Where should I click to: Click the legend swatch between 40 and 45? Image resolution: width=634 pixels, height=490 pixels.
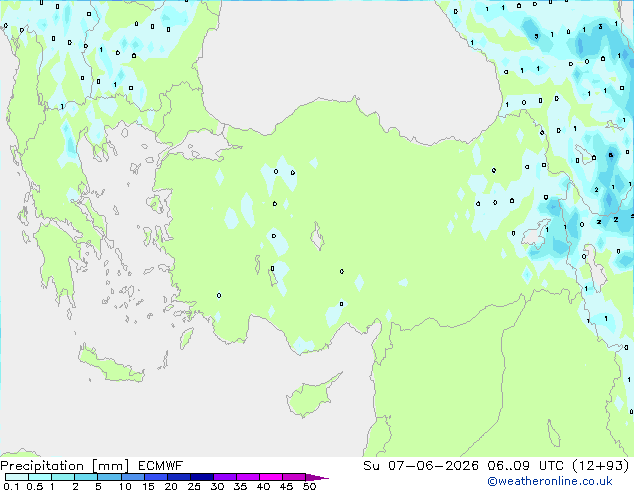click(x=271, y=477)
